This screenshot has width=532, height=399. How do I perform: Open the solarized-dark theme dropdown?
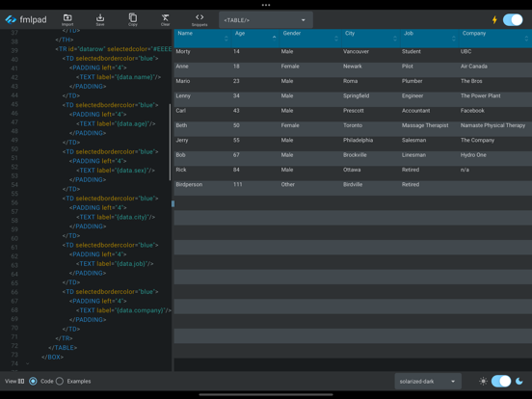point(428,382)
